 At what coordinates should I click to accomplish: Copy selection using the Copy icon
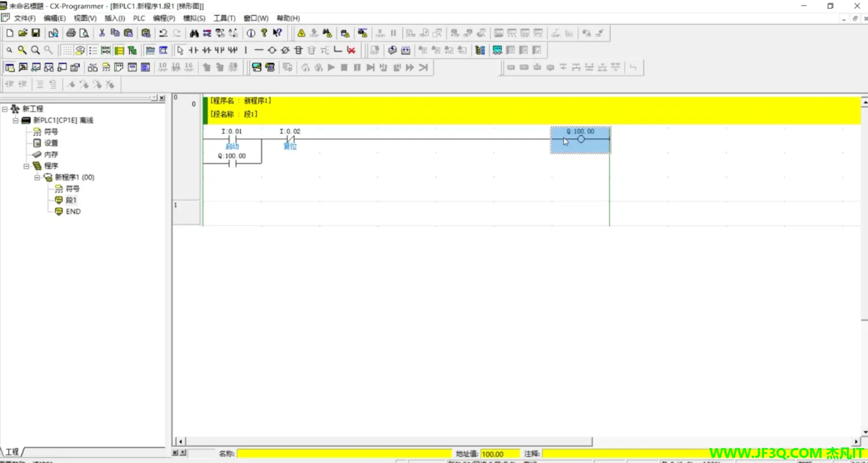pyautogui.click(x=115, y=33)
